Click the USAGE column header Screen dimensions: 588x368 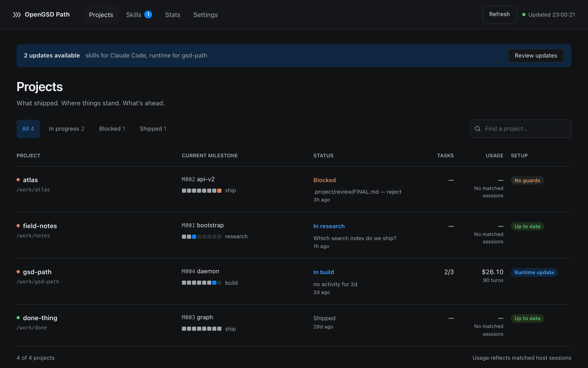pyautogui.click(x=495, y=155)
